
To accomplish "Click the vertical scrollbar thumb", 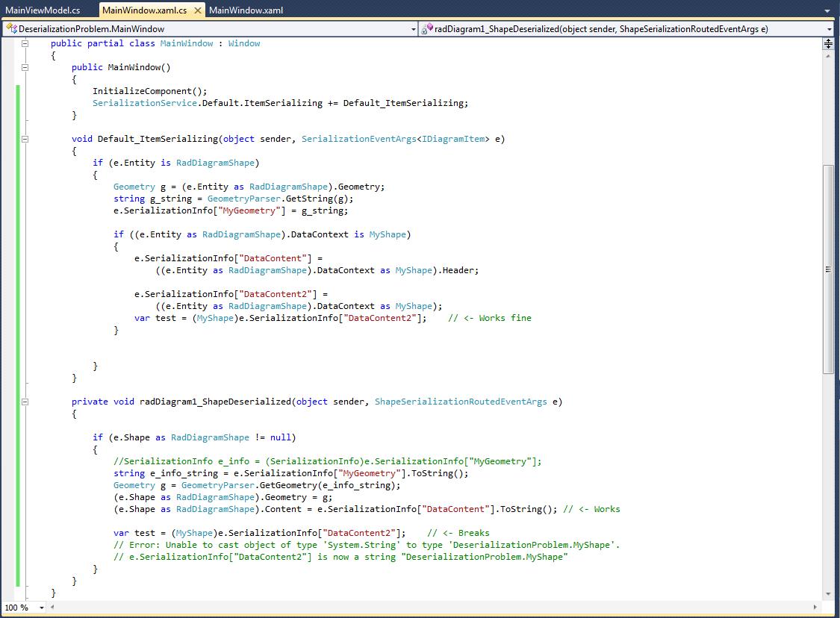I will click(x=828, y=269).
